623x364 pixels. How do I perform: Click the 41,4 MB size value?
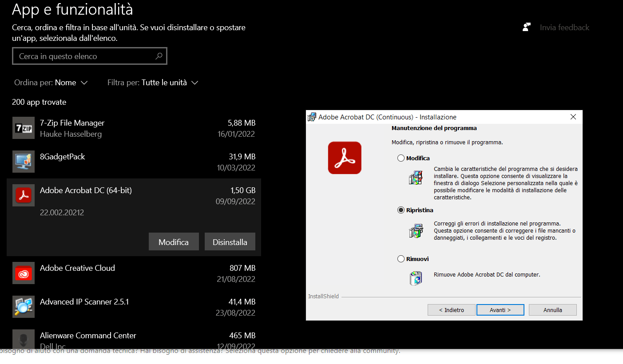pos(242,302)
